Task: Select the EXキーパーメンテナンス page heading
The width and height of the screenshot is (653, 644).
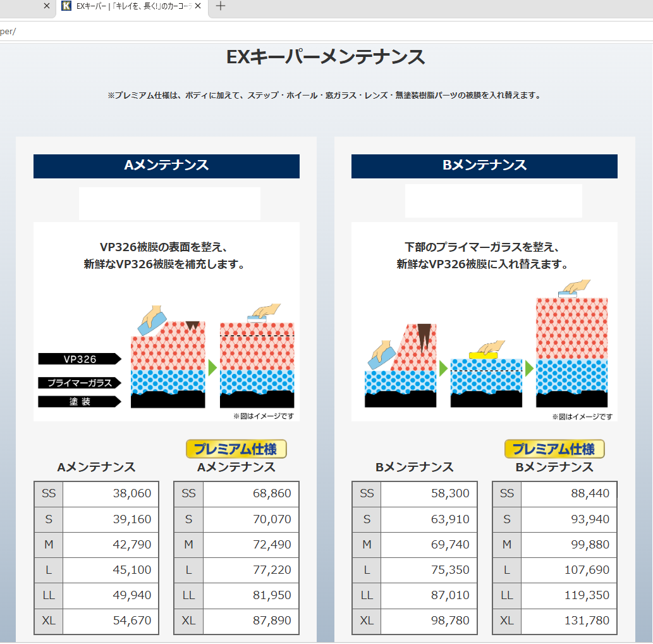Action: tap(326, 57)
